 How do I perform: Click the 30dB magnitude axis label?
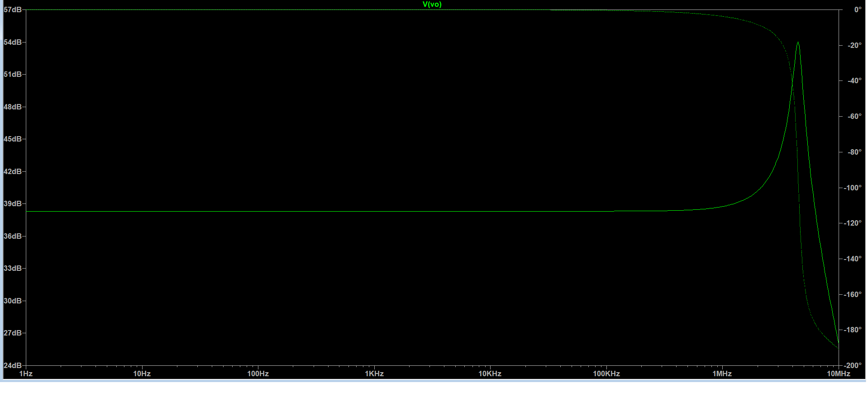[x=13, y=301]
